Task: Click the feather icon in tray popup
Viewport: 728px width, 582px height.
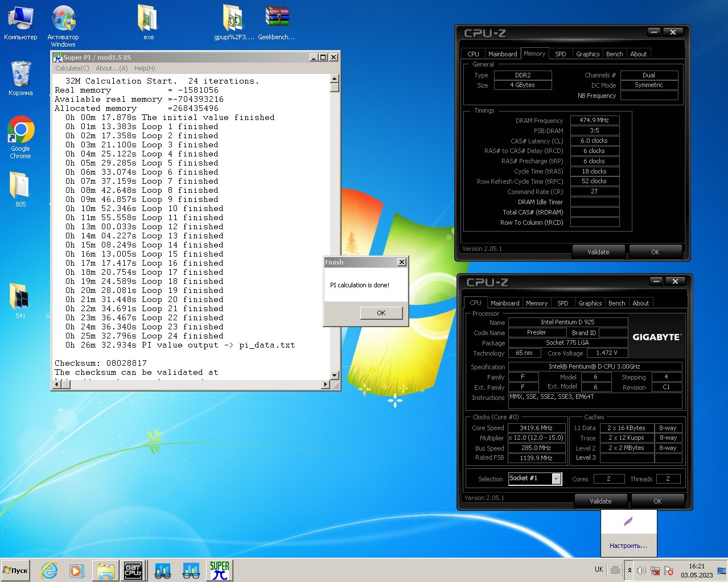Action: (x=628, y=522)
